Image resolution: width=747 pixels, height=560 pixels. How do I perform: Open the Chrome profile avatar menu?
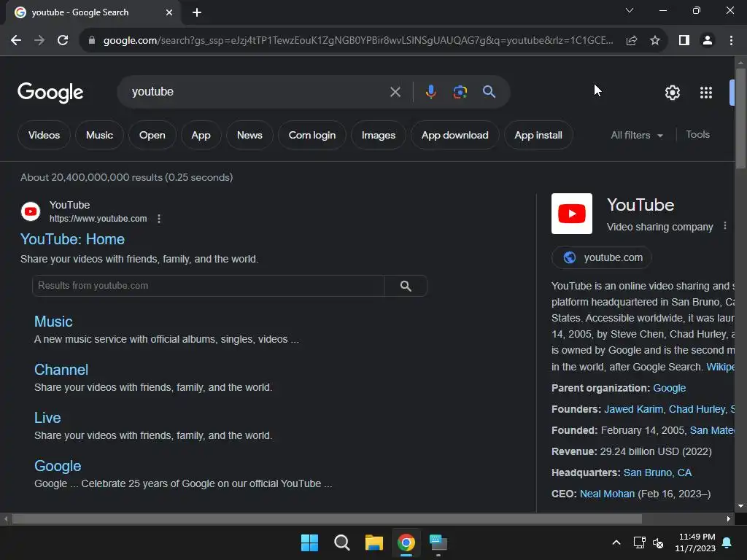(708, 41)
